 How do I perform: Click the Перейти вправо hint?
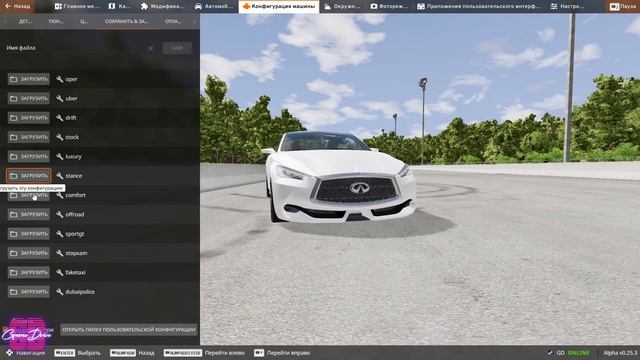click(x=282, y=353)
